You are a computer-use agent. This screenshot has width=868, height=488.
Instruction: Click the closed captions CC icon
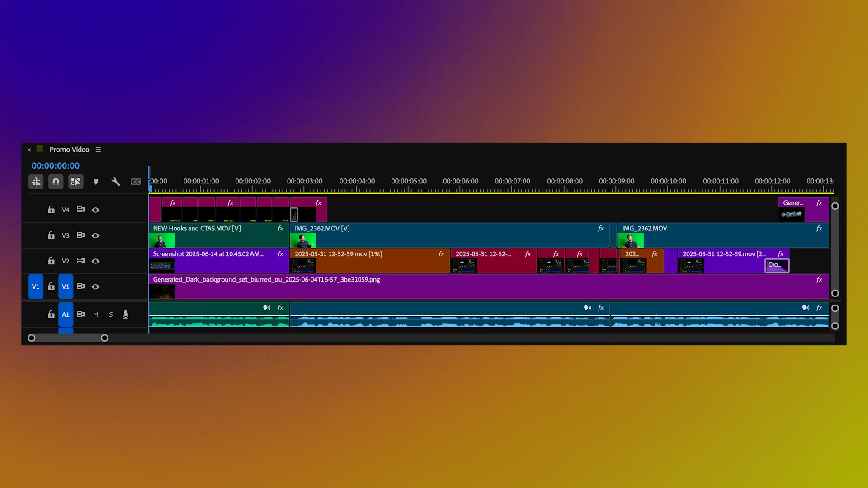point(136,182)
